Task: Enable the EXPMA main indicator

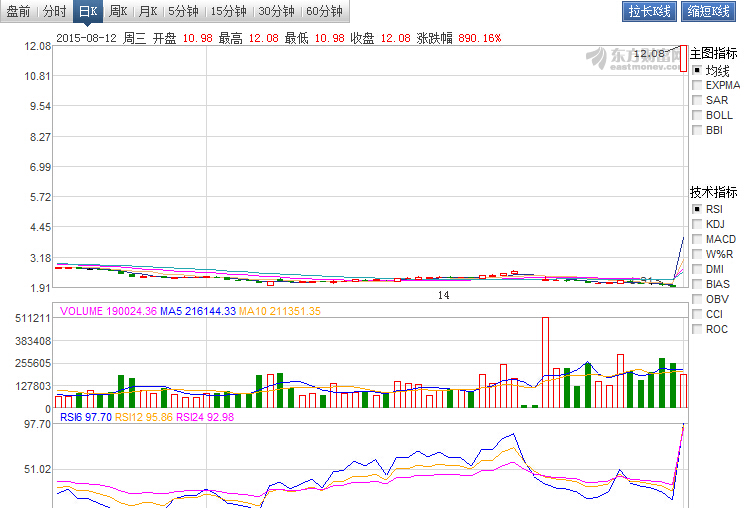Action: pyautogui.click(x=697, y=86)
